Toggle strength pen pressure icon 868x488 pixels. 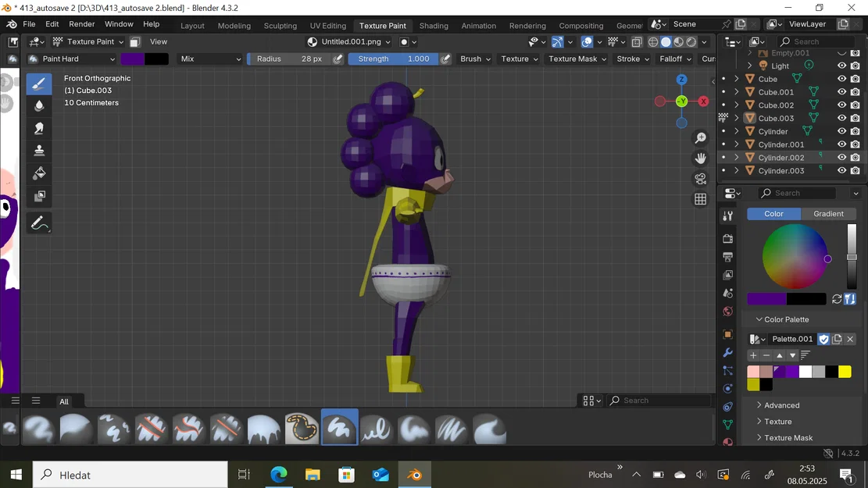(x=445, y=59)
